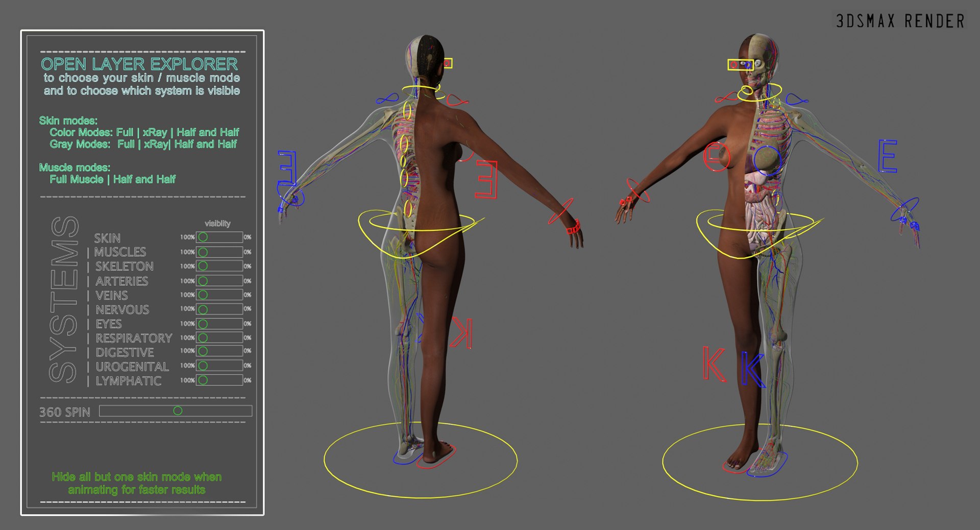Viewport: 980px width, 530px height.
Task: Click the SKELETON visibility slider
Action: (x=219, y=266)
